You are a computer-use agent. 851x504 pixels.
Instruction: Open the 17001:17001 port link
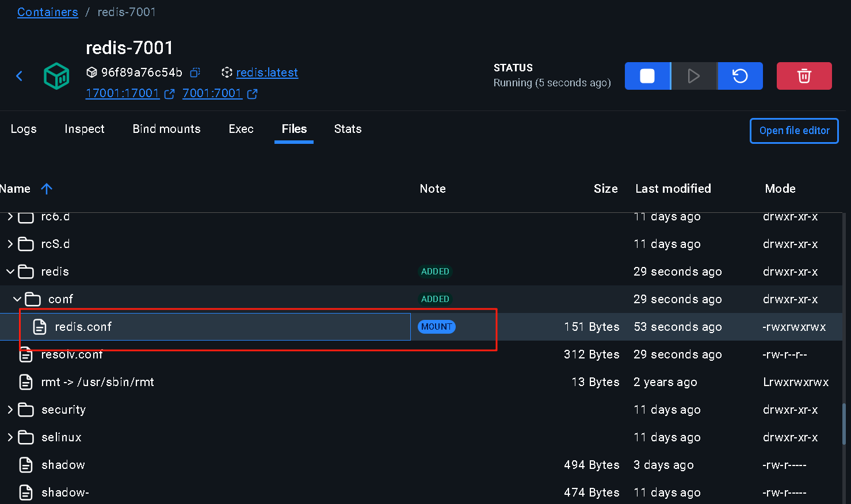[x=123, y=93]
